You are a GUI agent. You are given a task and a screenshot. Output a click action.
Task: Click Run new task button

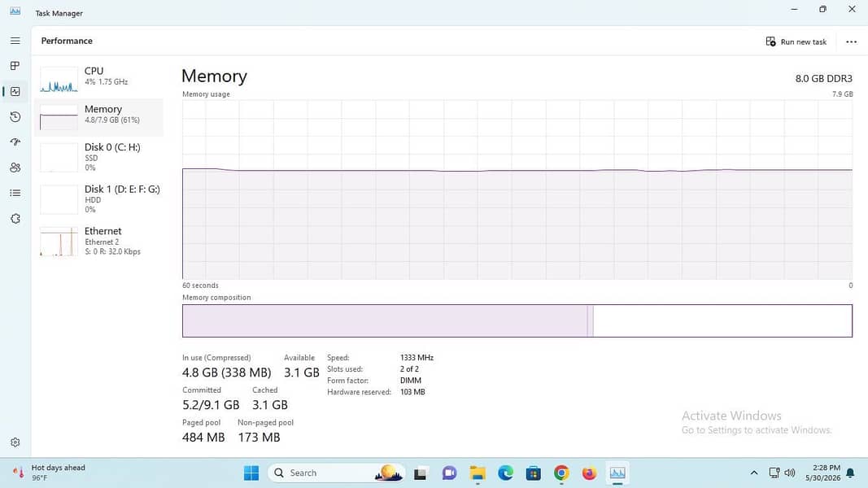[x=796, y=41]
